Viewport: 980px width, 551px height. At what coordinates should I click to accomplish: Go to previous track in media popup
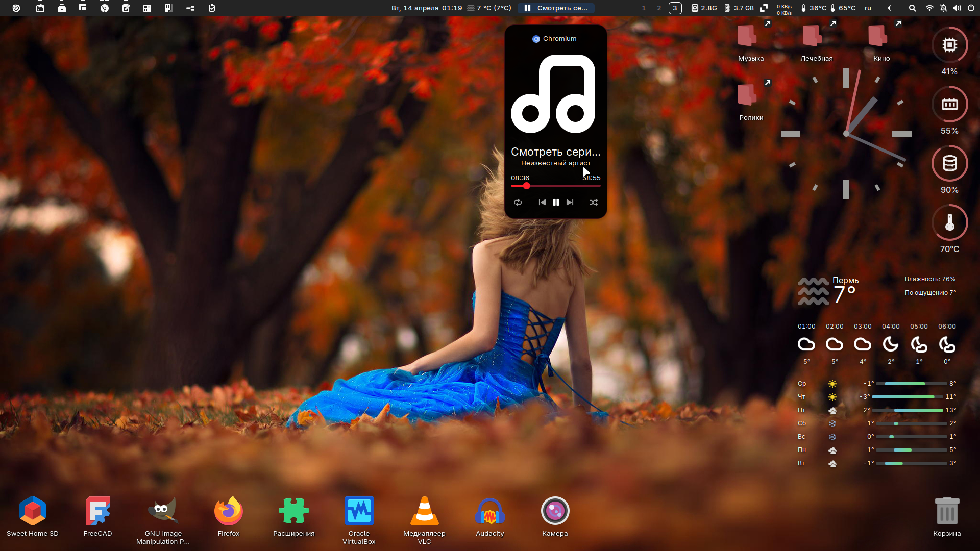point(542,203)
